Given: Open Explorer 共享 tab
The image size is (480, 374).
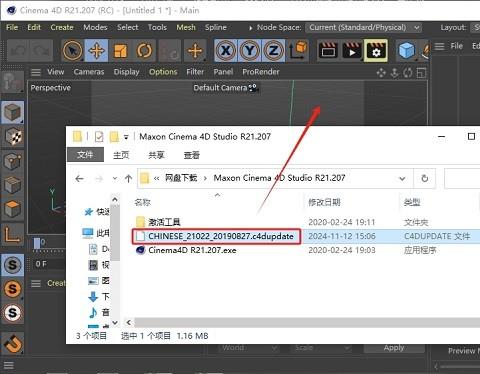Looking at the screenshot, I should pyautogui.click(x=156, y=155).
